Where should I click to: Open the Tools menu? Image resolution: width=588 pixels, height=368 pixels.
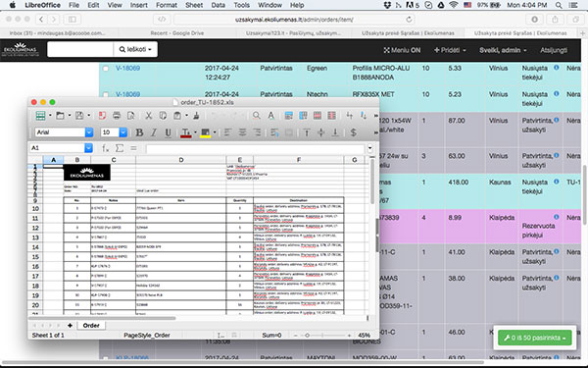pos(241,5)
